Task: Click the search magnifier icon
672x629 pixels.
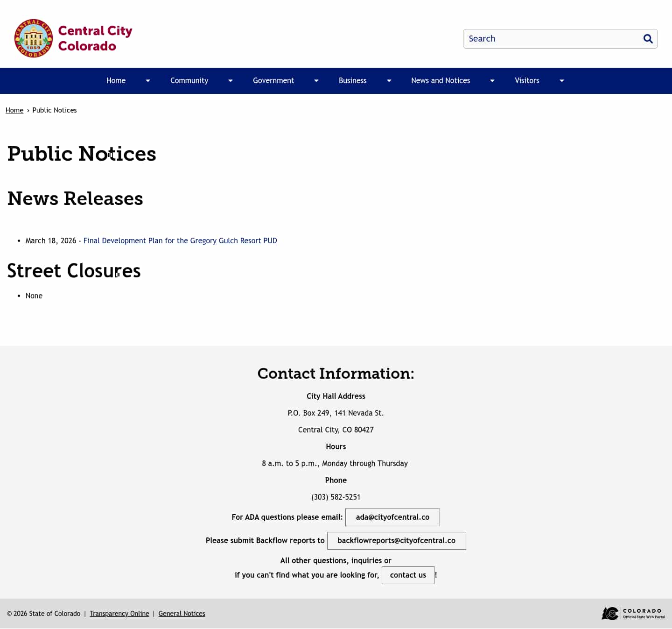Action: [648, 39]
